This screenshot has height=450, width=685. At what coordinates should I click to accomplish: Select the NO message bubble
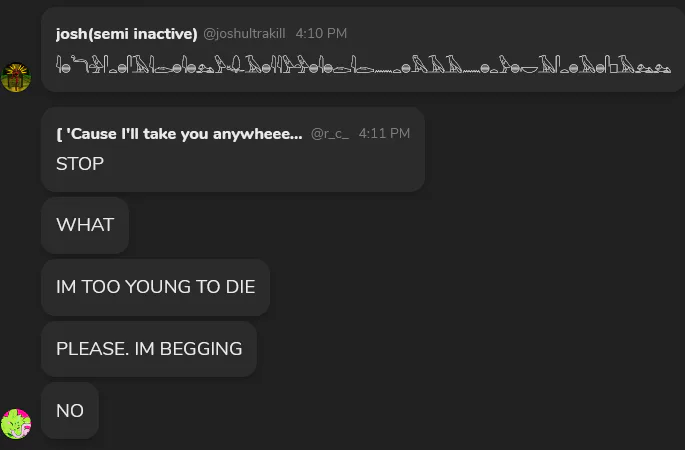click(x=70, y=411)
